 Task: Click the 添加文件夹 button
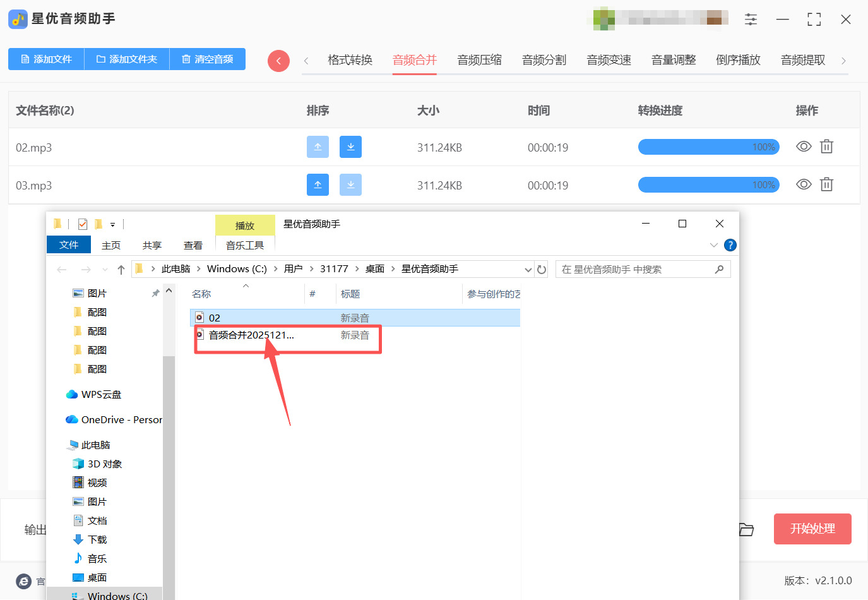tap(127, 59)
